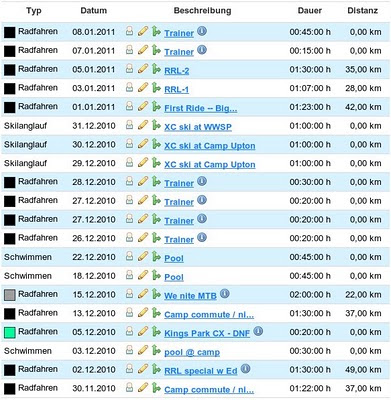
Task: Click the Distanz column header
Action: (x=363, y=11)
